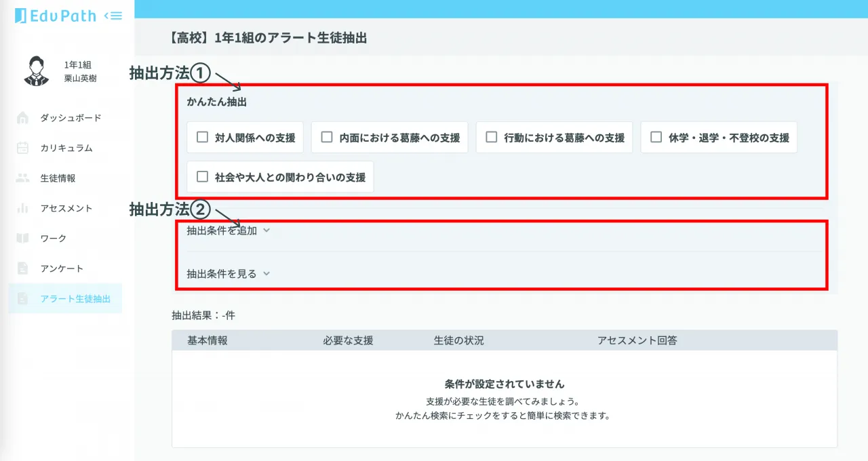Image resolution: width=868 pixels, height=461 pixels.
Task: Click the 生徒の状況 column header
Action: coord(459,340)
